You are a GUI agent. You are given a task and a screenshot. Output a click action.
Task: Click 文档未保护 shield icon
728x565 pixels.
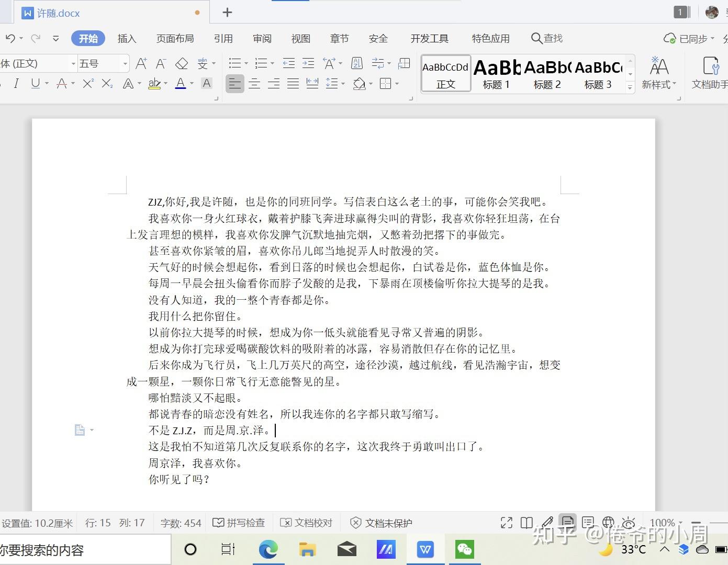click(355, 523)
